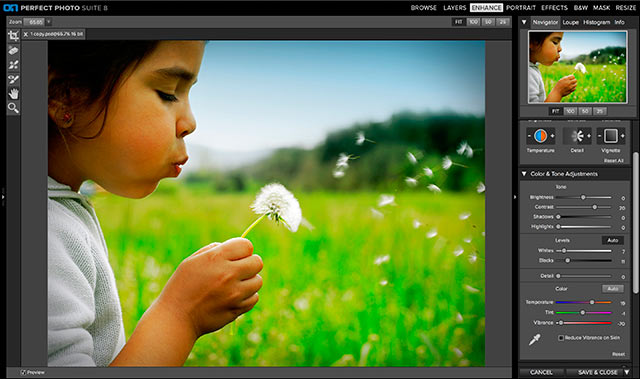Collapse Color & Tone Adjustments section
Image resolution: width=640 pixels, height=379 pixels.
click(524, 174)
